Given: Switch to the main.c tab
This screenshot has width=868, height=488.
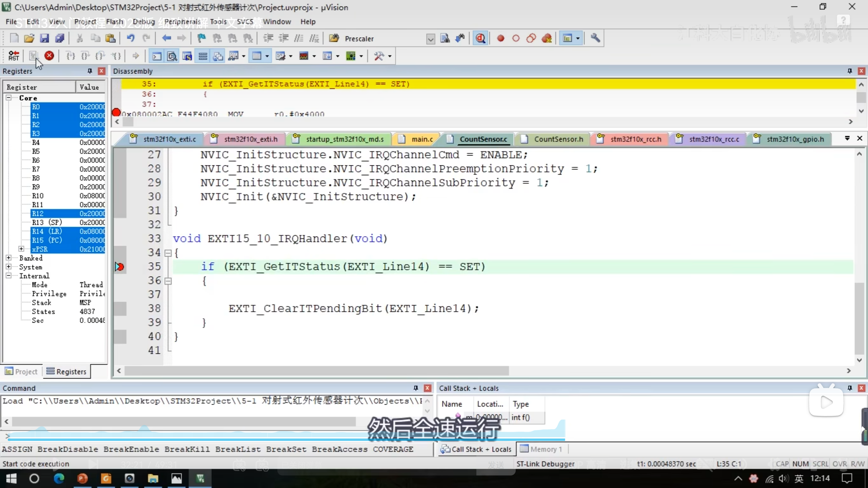Looking at the screenshot, I should 422,139.
